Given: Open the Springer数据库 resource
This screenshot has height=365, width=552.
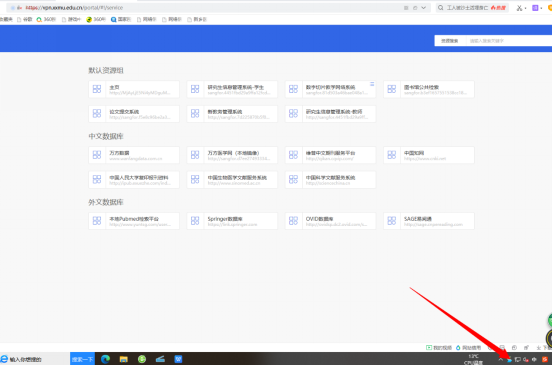Looking at the screenshot, I should coord(232,221).
